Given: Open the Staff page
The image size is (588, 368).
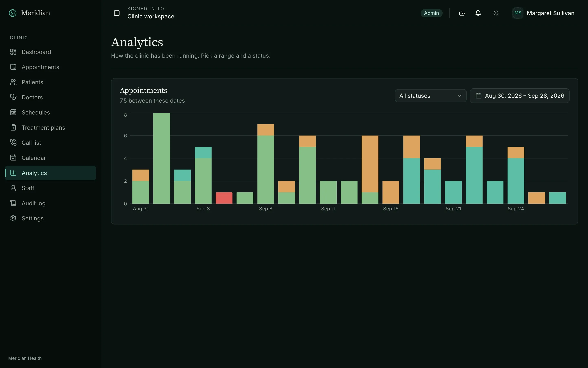Looking at the screenshot, I should tap(50, 188).
